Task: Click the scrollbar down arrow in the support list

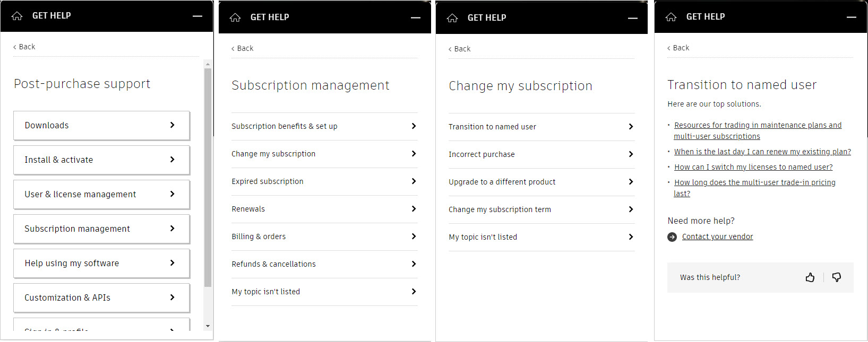Action: coord(208,326)
